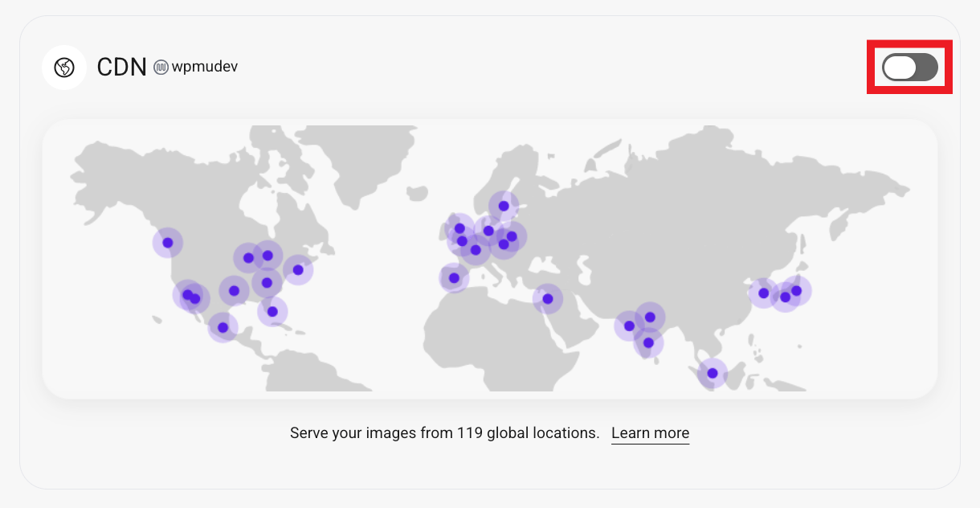This screenshot has width=980, height=508.
Task: Click the CDN globe icon
Action: 64,68
